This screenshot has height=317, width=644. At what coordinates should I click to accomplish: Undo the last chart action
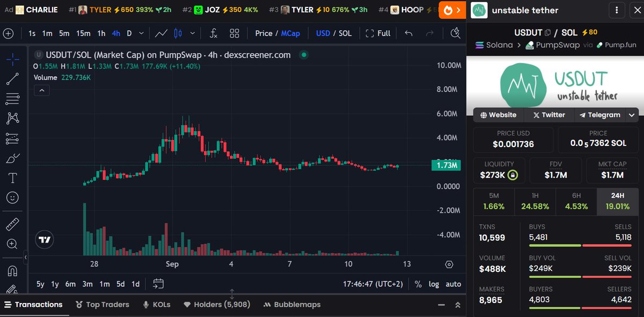pyautogui.click(x=408, y=33)
